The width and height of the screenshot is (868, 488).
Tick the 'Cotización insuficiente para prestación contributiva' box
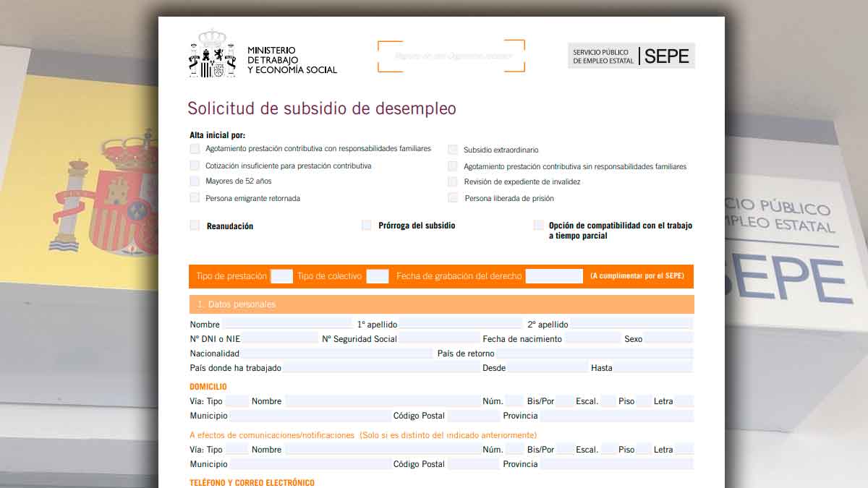195,166
